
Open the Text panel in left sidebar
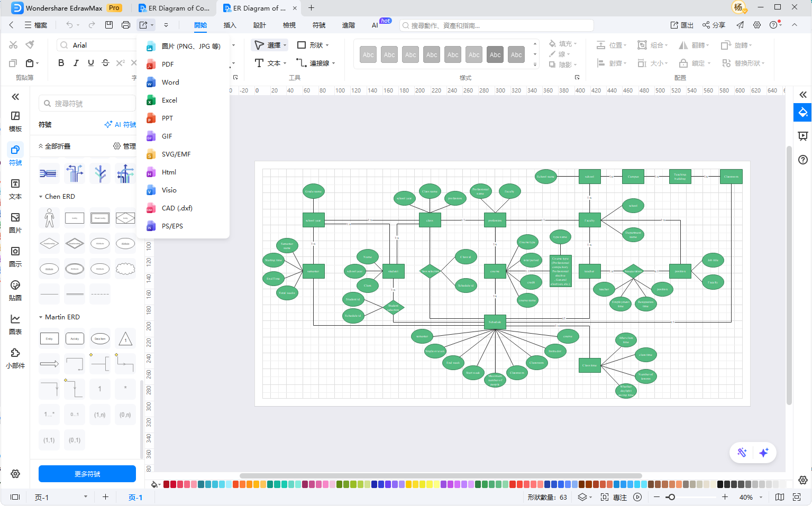(x=15, y=189)
